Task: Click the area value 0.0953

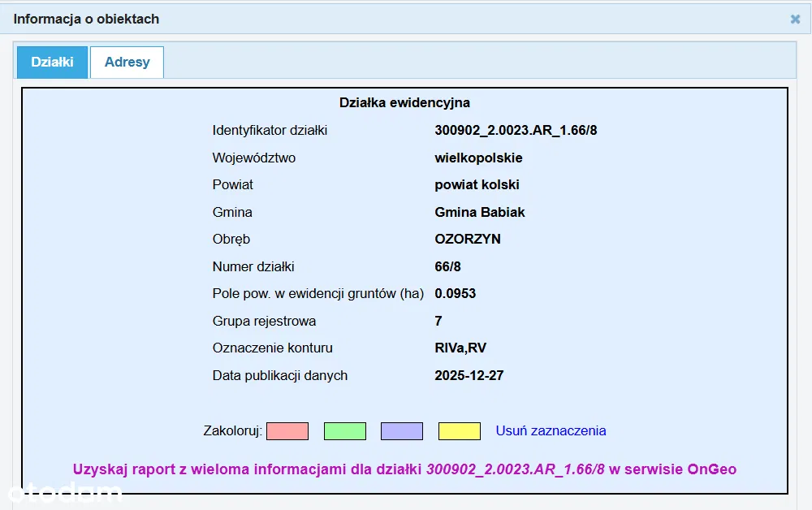Action: tap(456, 294)
